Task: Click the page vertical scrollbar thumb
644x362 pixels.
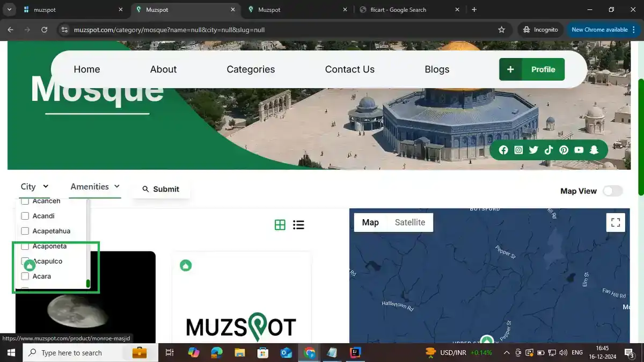Action: pos(641,137)
